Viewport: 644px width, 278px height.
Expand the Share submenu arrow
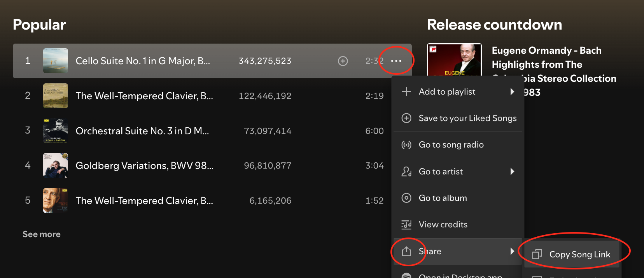(x=512, y=252)
